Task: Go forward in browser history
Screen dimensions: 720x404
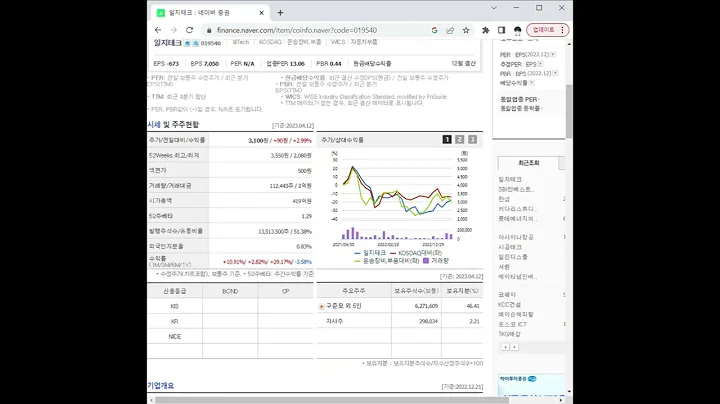Action: [x=174, y=30]
